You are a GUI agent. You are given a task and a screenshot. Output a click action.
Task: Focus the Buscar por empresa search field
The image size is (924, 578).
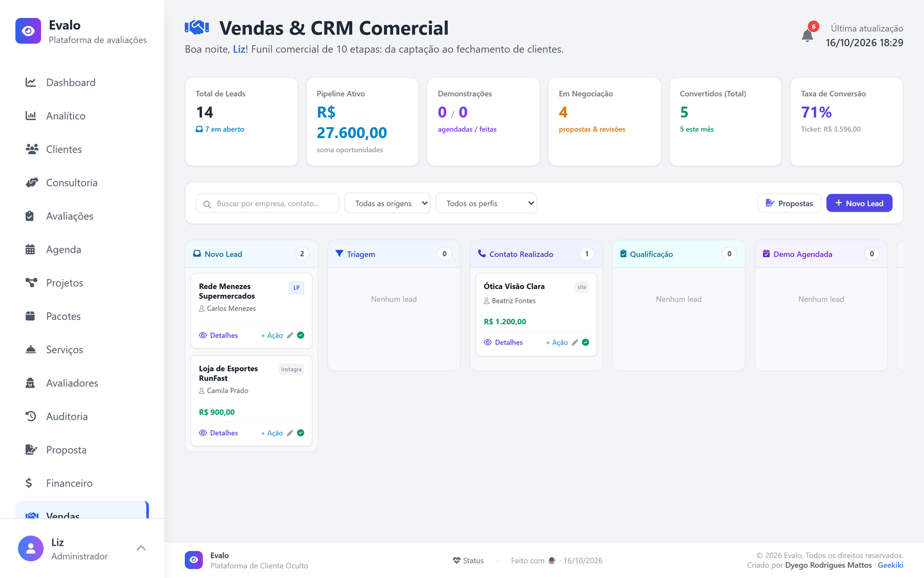click(267, 203)
